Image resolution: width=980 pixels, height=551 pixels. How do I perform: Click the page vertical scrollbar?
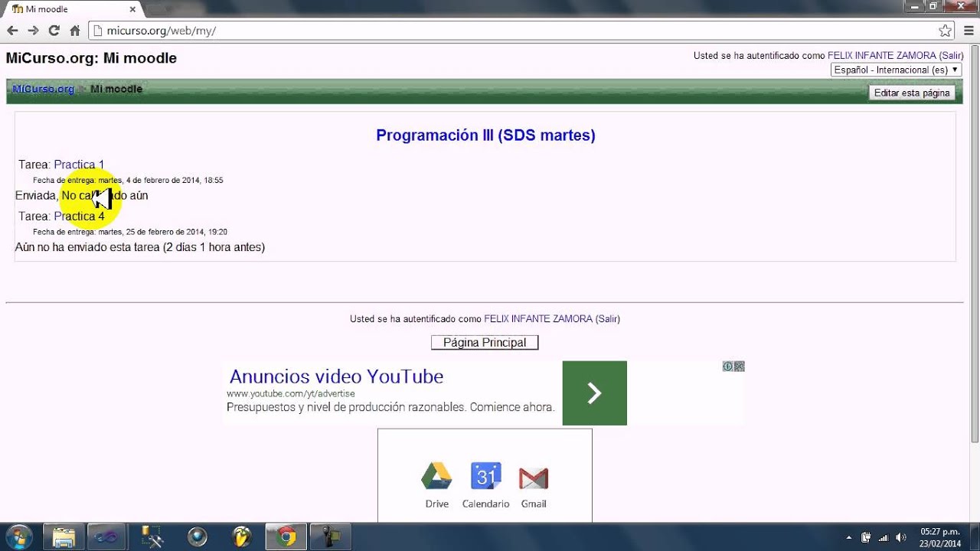(x=975, y=245)
